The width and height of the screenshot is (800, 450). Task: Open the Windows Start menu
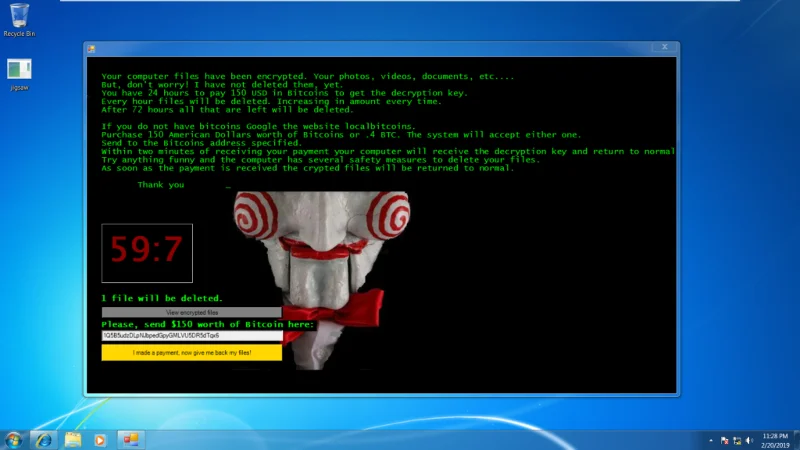click(x=14, y=440)
